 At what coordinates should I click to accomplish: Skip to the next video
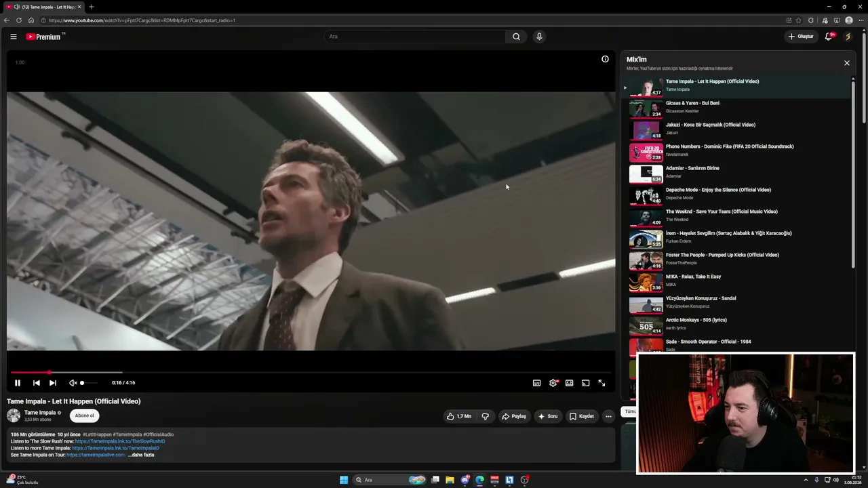tap(53, 383)
